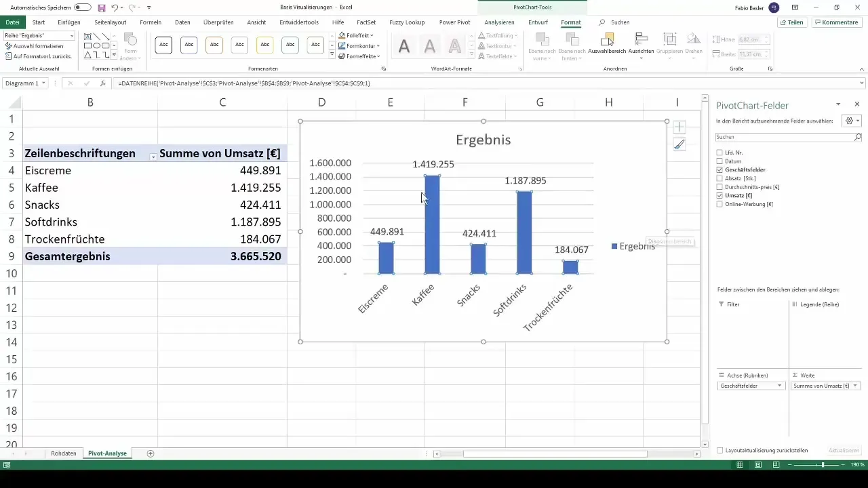Select the yellow-outlined Abc shape style
Viewport: 868px width, 488px height.
[264, 45]
